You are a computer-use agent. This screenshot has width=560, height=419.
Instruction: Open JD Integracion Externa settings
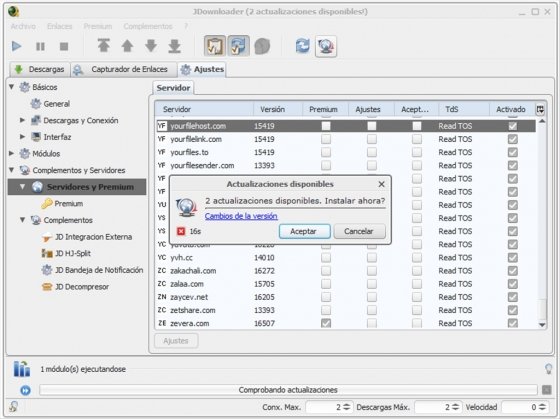[86, 237]
